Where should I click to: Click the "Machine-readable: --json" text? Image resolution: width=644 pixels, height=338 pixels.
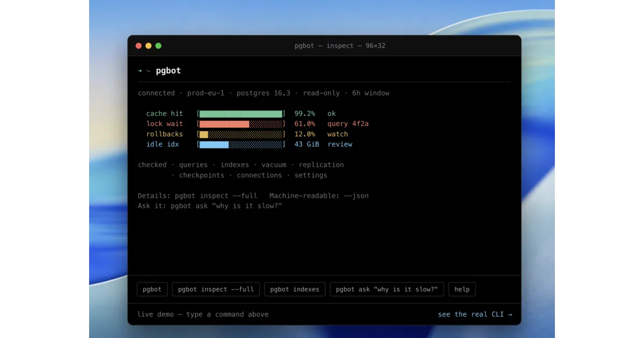pos(319,196)
